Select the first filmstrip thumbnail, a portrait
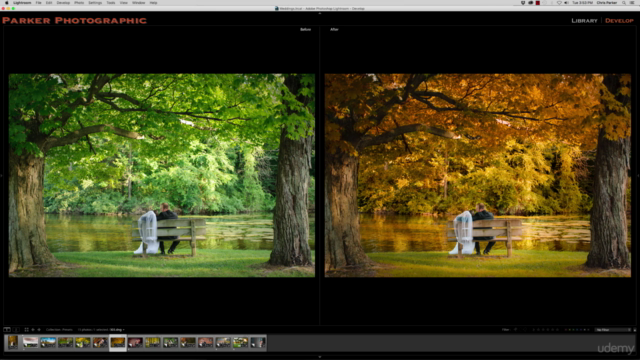The width and height of the screenshot is (640, 360). (13, 342)
